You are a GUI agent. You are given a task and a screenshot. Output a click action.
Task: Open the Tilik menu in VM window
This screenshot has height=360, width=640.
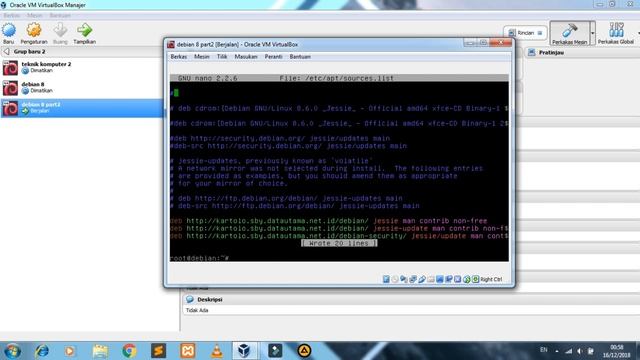tap(222, 57)
